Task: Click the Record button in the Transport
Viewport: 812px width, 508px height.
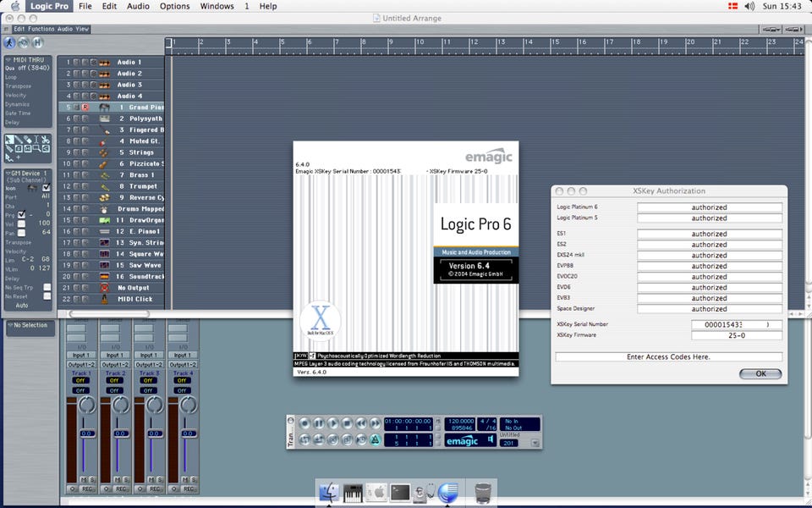Action: [304, 423]
